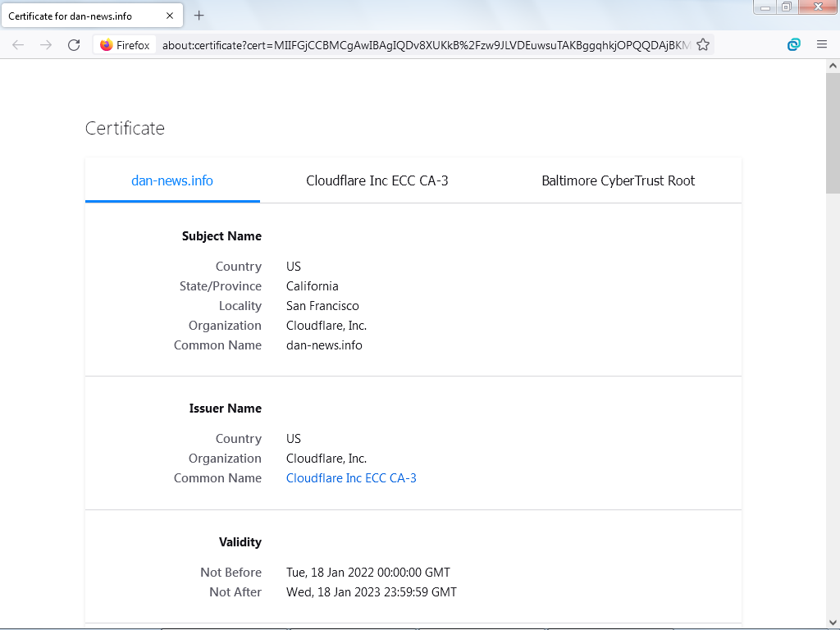Click subject Organization value Cloudflare, Inc.
This screenshot has height=630, width=840.
point(326,326)
